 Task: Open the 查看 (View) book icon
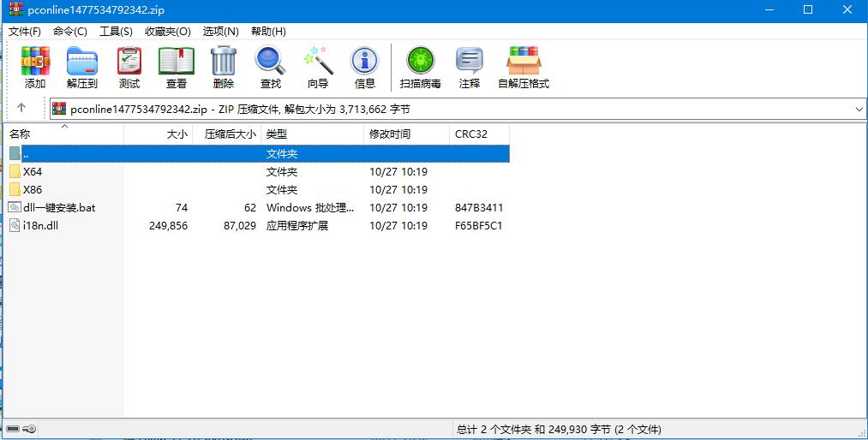177,61
